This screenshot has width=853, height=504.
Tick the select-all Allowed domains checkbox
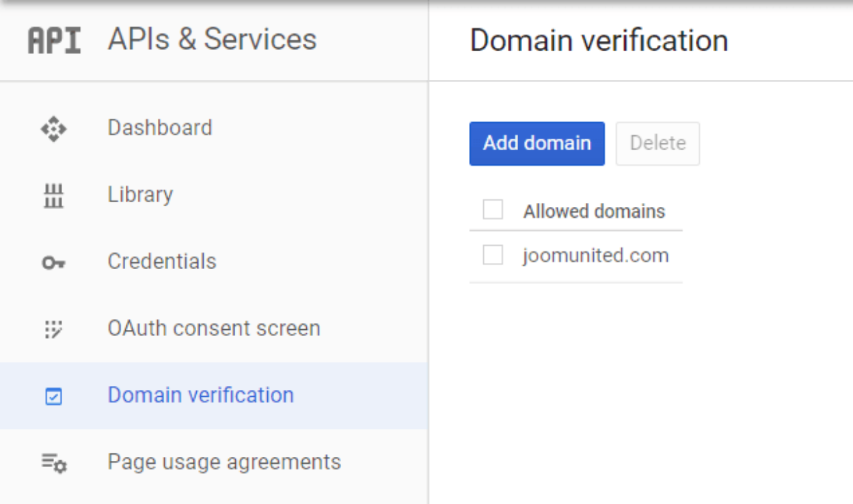click(493, 210)
